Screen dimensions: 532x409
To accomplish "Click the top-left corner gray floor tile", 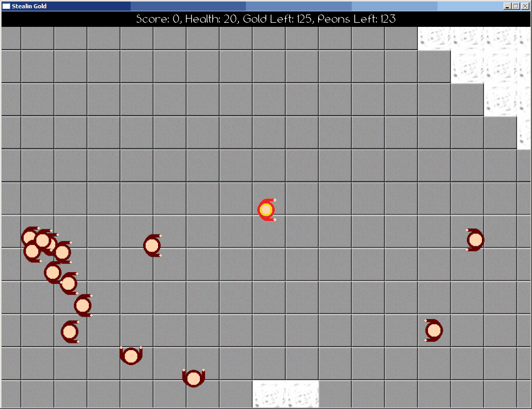I will tap(11, 38).
